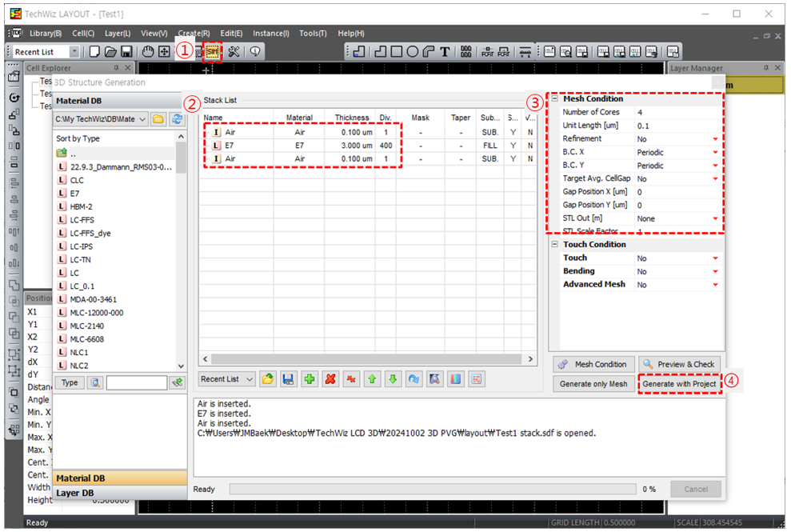Select the E7 row in Stack List
This screenshot has height=532, width=791.
pyautogui.click(x=300, y=146)
